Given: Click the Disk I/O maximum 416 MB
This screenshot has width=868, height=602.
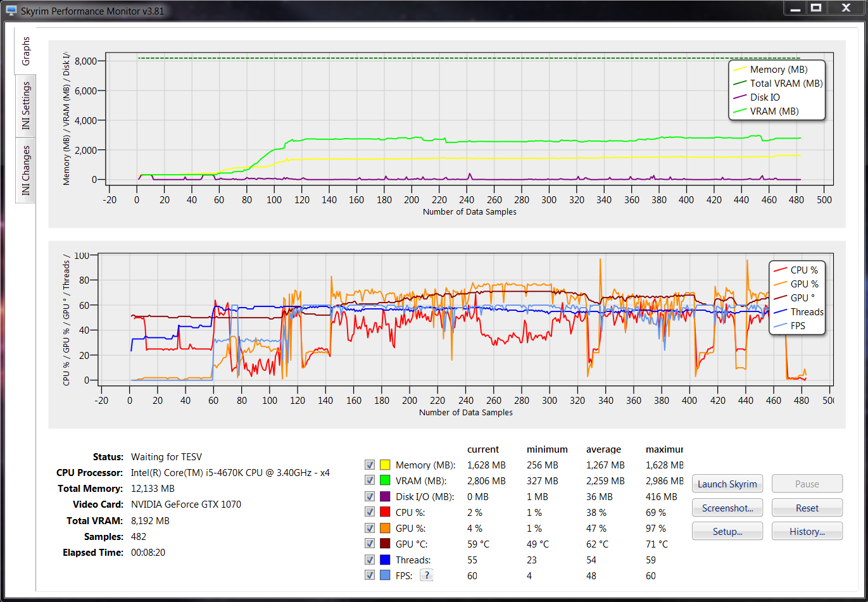Looking at the screenshot, I should tap(662, 497).
